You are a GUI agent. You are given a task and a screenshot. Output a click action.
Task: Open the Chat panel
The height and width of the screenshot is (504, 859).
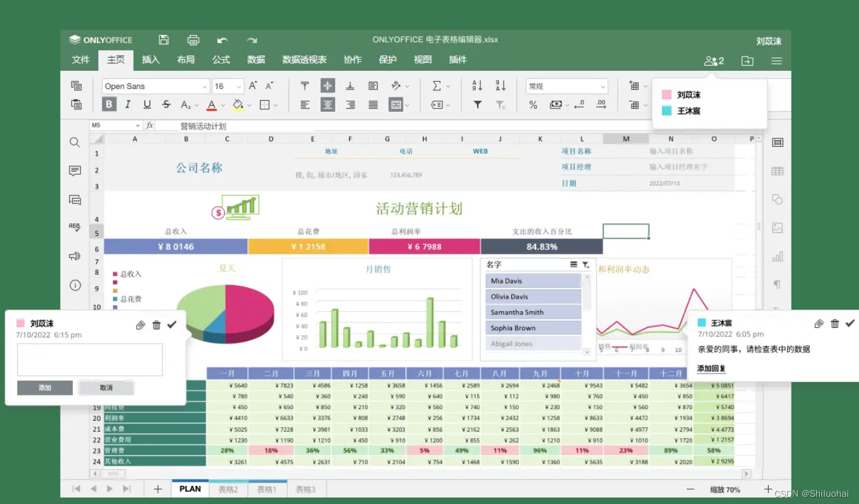(75, 199)
